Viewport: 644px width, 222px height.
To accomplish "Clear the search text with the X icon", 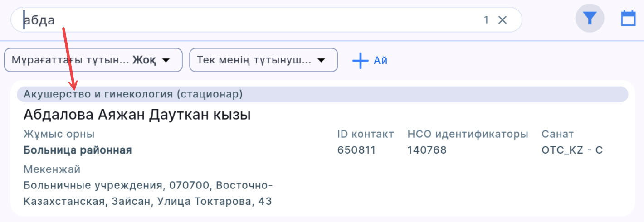I will pos(503,20).
